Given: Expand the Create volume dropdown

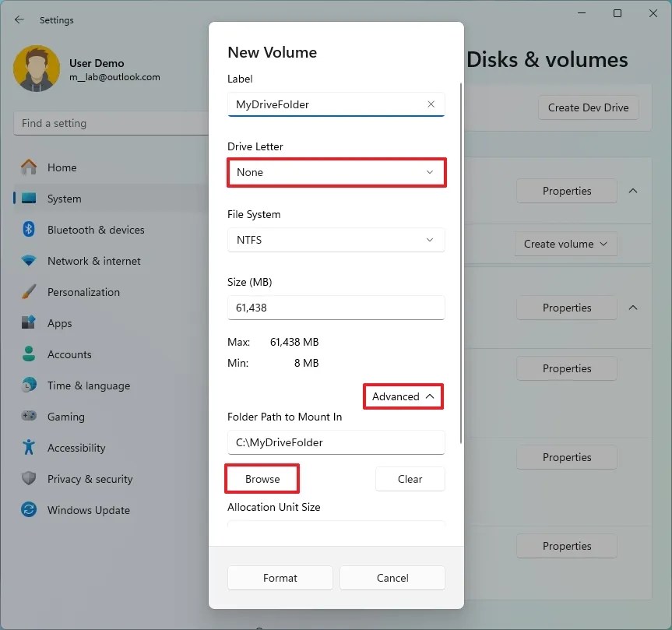Looking at the screenshot, I should click(x=566, y=244).
